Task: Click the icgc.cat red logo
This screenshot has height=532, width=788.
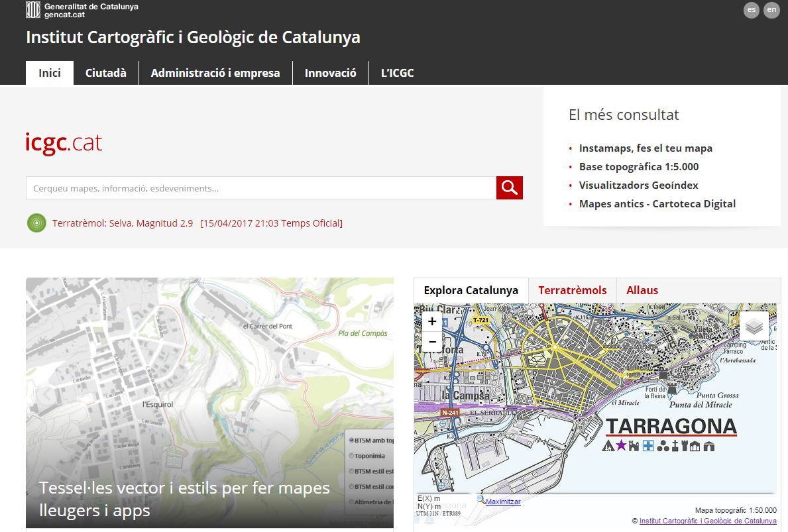Action: click(x=64, y=142)
